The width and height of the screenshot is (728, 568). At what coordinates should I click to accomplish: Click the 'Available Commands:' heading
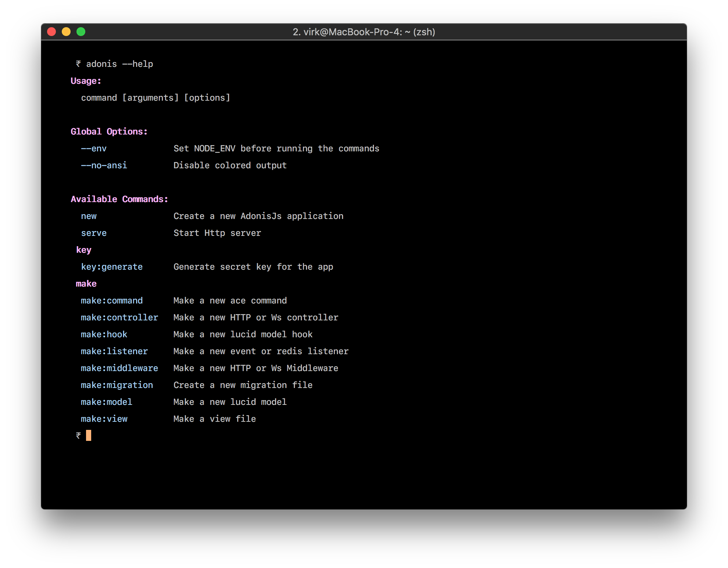(x=119, y=199)
